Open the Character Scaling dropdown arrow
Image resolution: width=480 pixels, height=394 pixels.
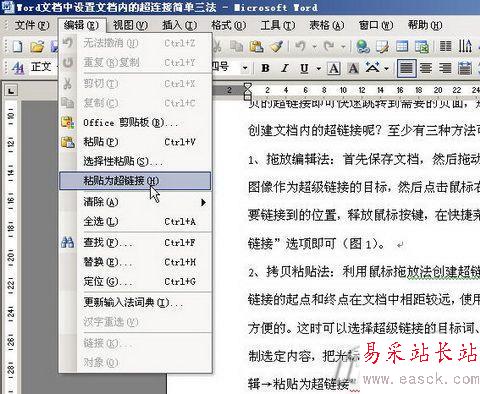click(386, 69)
